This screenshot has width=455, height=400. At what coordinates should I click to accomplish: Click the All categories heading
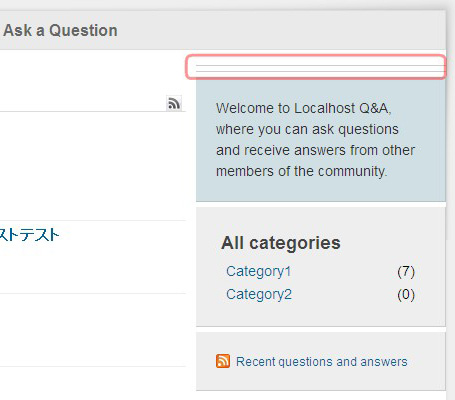click(281, 243)
